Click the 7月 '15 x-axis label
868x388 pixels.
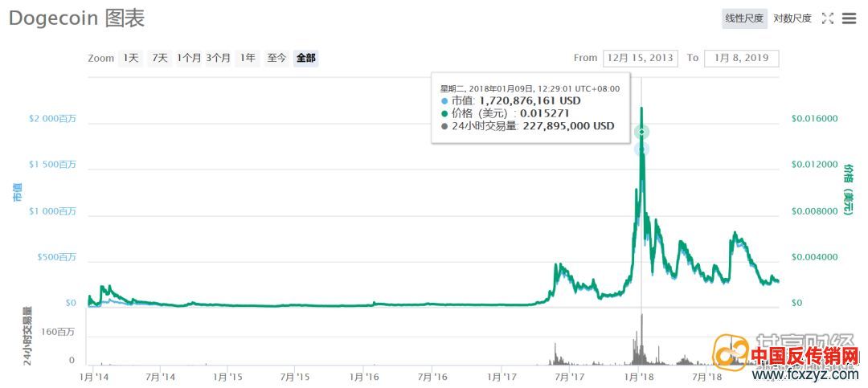(295, 377)
